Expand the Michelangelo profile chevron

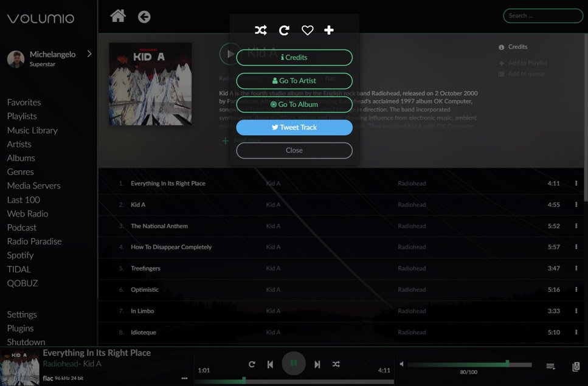click(x=89, y=53)
